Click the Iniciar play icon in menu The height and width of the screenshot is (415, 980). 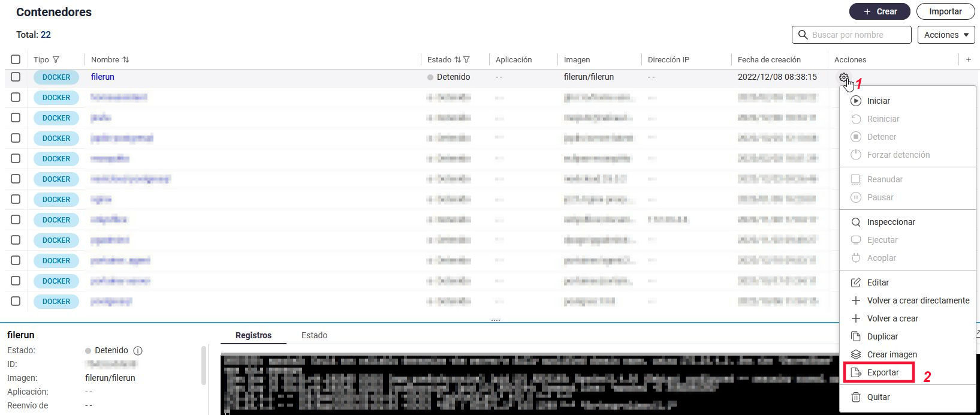856,101
